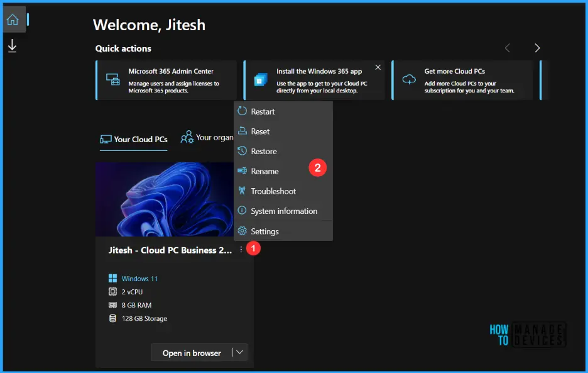Open the Microsoft 365 Admin Center card
The height and width of the screenshot is (373, 588).
[x=166, y=80]
